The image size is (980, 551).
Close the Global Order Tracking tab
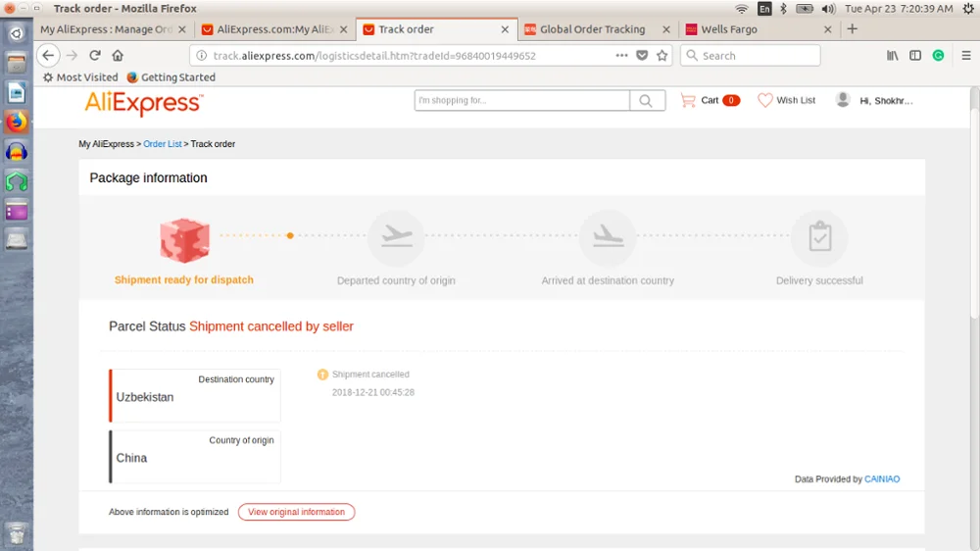point(666,29)
